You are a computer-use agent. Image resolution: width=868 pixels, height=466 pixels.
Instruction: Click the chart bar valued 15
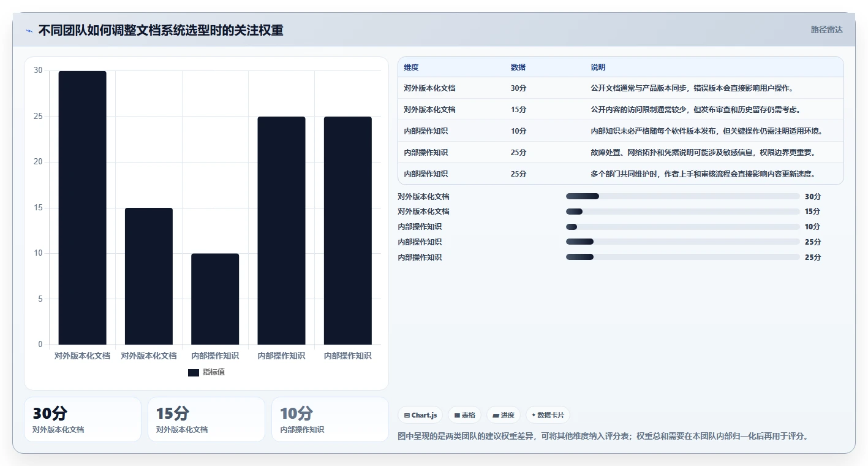[x=149, y=277]
